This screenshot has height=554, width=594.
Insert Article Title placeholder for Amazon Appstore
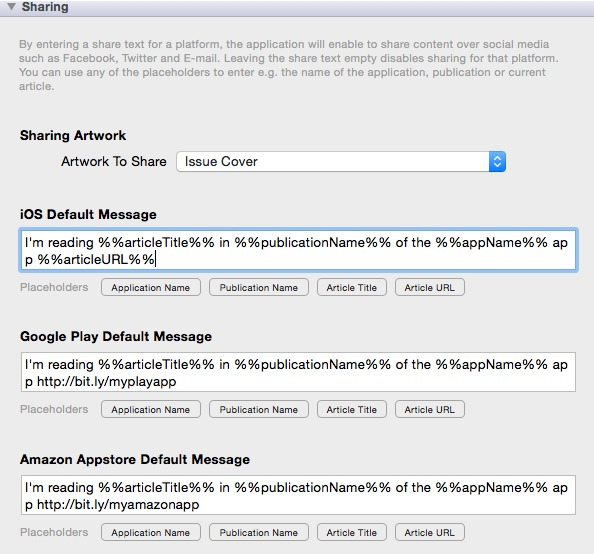tap(352, 532)
